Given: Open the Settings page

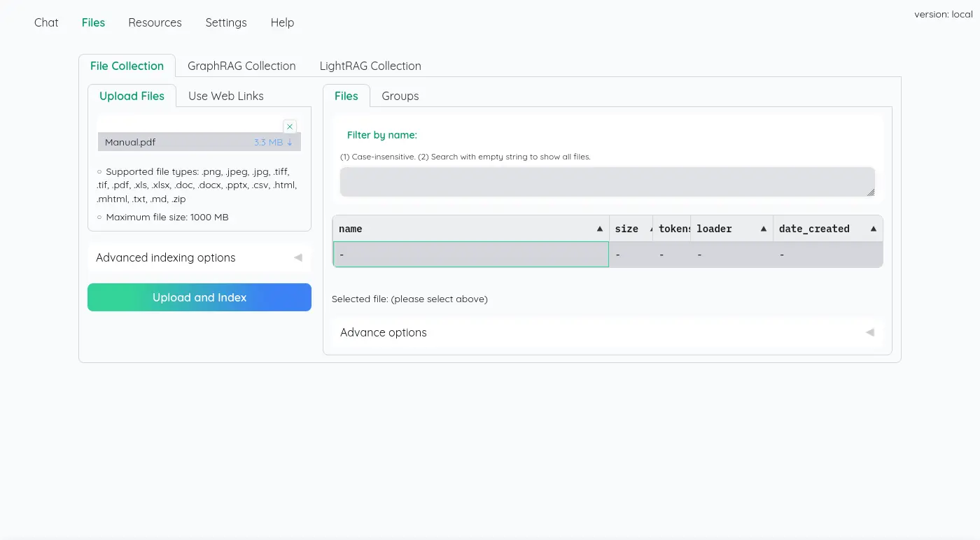Looking at the screenshot, I should pyautogui.click(x=226, y=22).
